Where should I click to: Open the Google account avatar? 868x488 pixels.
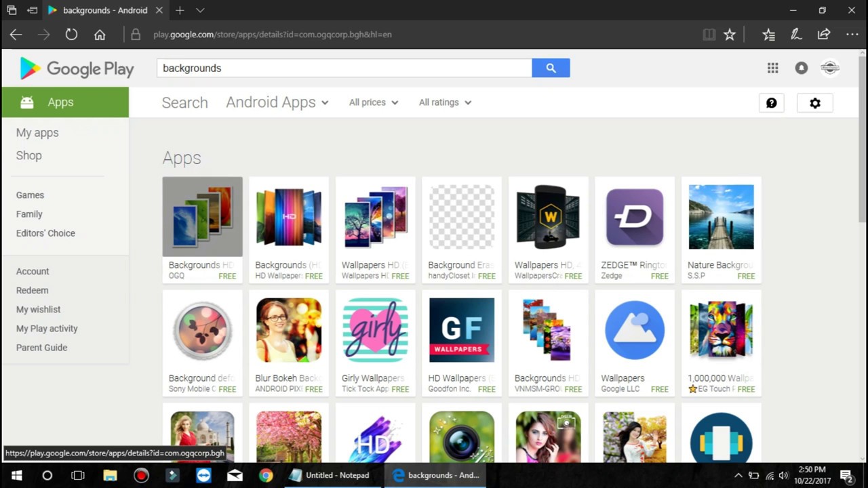click(x=830, y=68)
